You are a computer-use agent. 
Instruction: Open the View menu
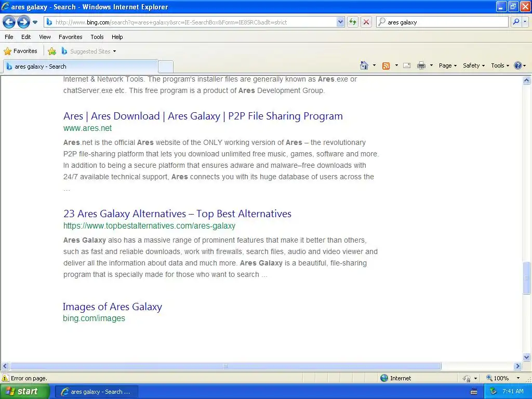pyautogui.click(x=45, y=37)
